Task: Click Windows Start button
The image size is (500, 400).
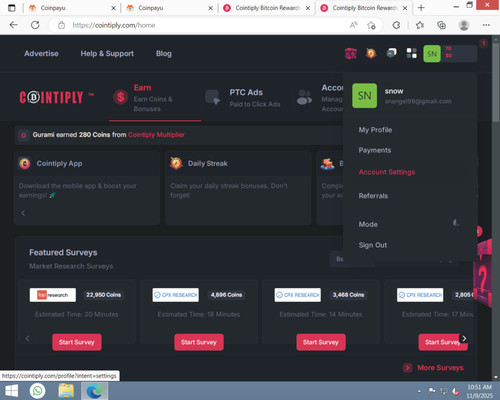Action: [11, 391]
